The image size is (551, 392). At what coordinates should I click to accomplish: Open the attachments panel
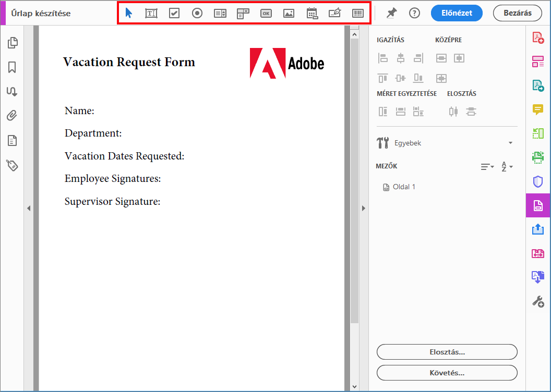[x=13, y=115]
